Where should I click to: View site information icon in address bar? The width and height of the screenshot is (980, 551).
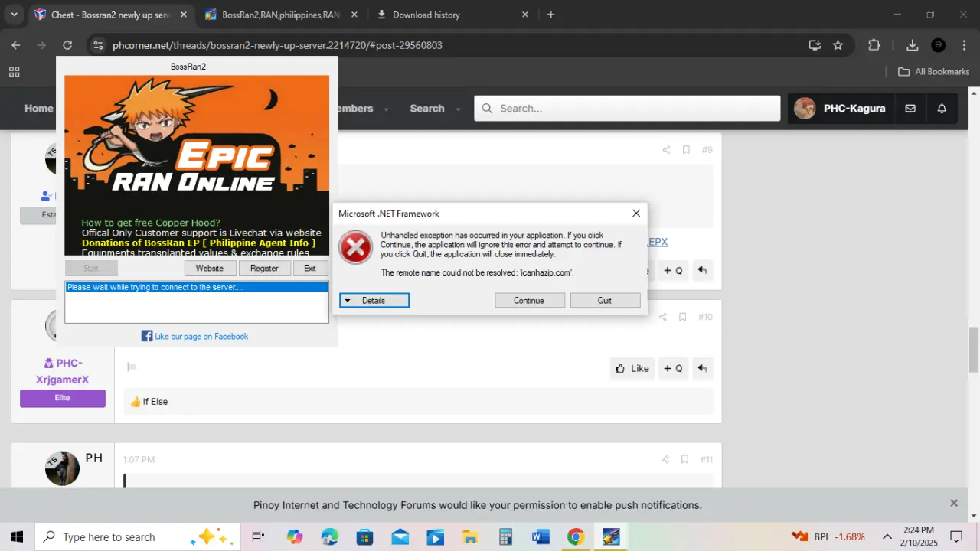coord(97,45)
